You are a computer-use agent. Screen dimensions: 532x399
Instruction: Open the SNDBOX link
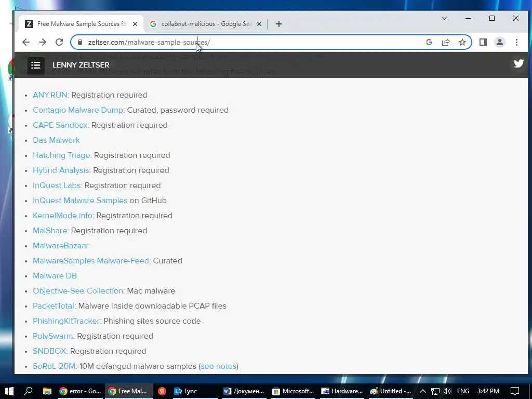pyautogui.click(x=49, y=351)
